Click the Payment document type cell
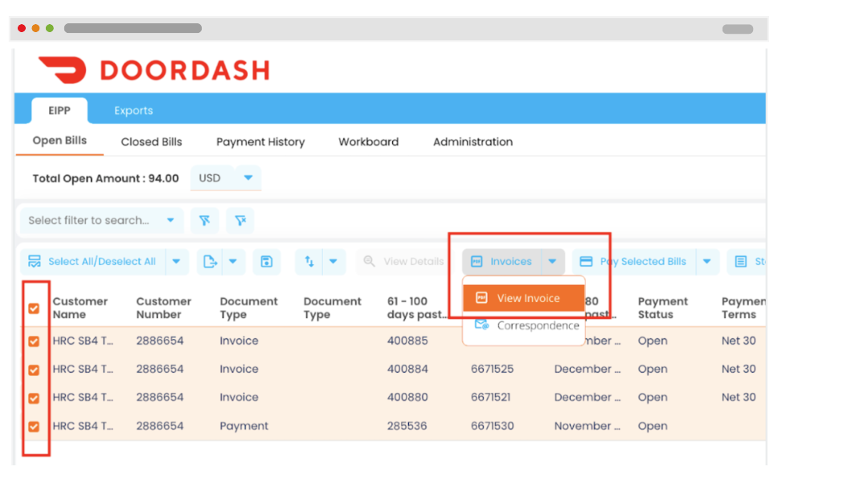Viewport: 868px width, 482px height. [x=244, y=426]
